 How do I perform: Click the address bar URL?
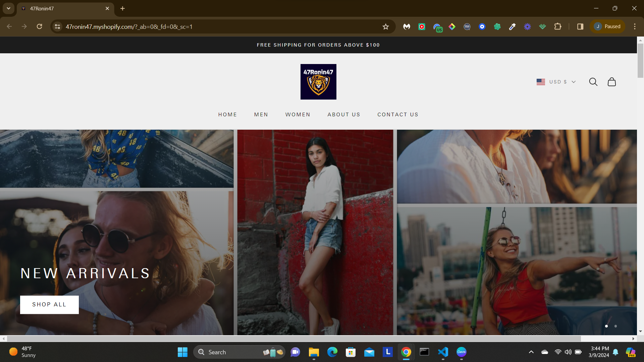coord(129,26)
